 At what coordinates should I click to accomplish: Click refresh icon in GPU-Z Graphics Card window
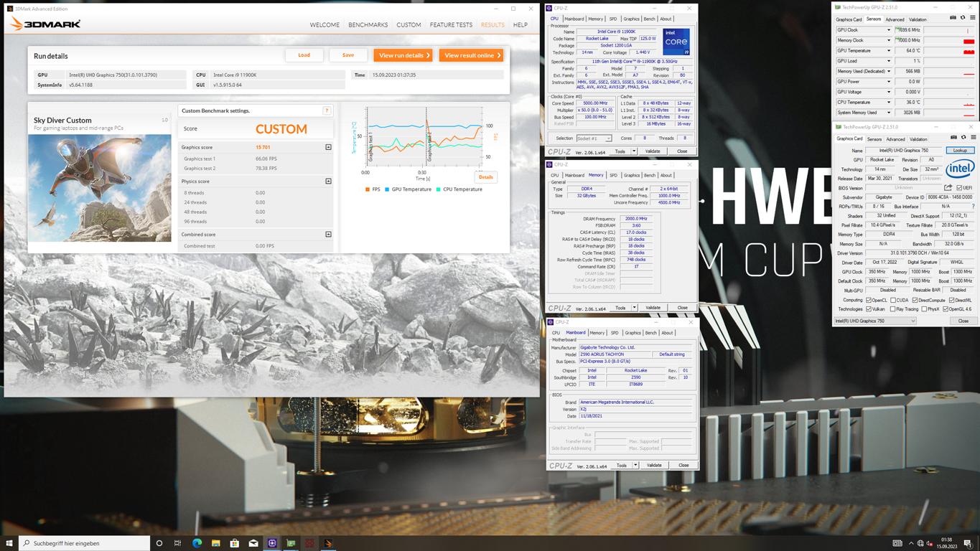pos(963,138)
